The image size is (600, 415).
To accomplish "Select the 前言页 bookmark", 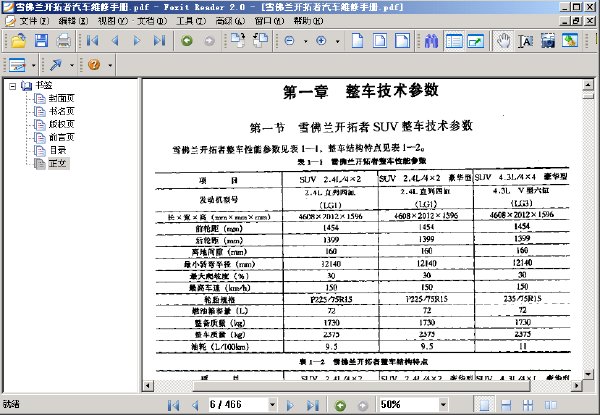I will click(61, 137).
